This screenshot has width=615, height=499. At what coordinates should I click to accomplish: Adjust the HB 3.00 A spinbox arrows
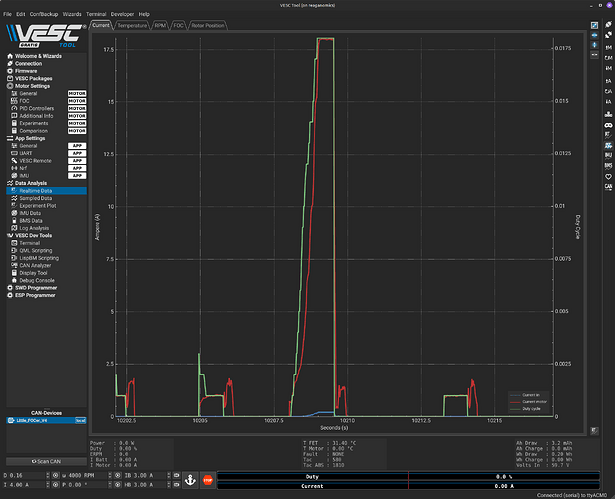point(169,485)
